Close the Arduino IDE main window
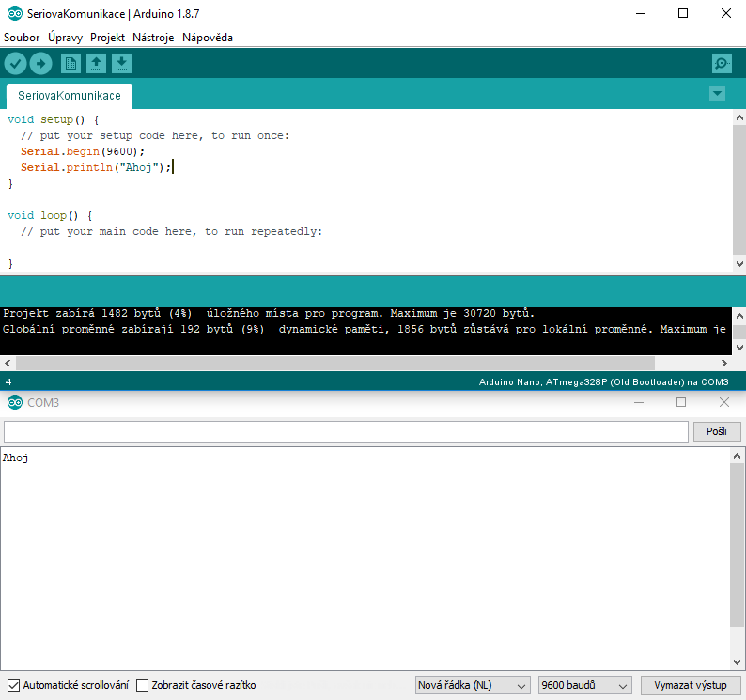Viewport: 746px width, 700px height. (725, 13)
